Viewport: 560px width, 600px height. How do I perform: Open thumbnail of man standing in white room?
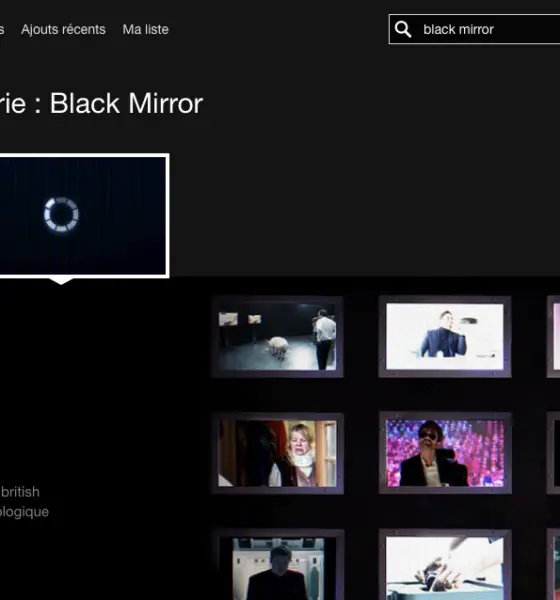point(278,565)
